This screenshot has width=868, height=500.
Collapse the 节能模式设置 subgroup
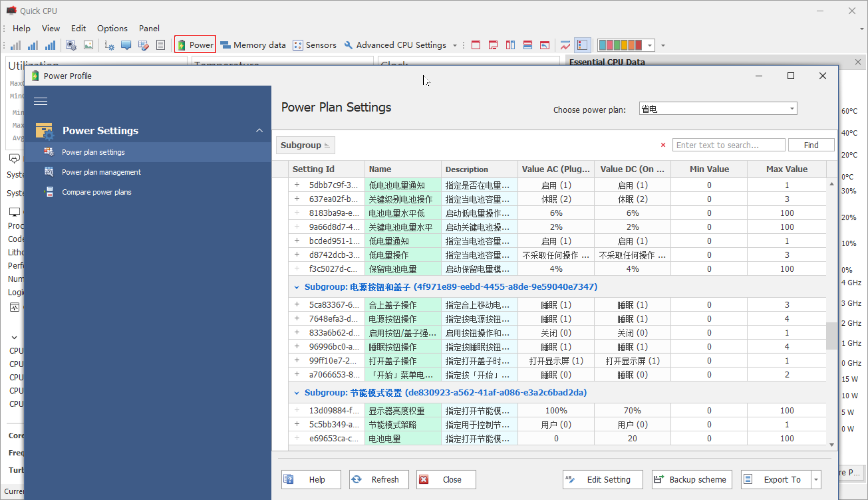(x=297, y=393)
